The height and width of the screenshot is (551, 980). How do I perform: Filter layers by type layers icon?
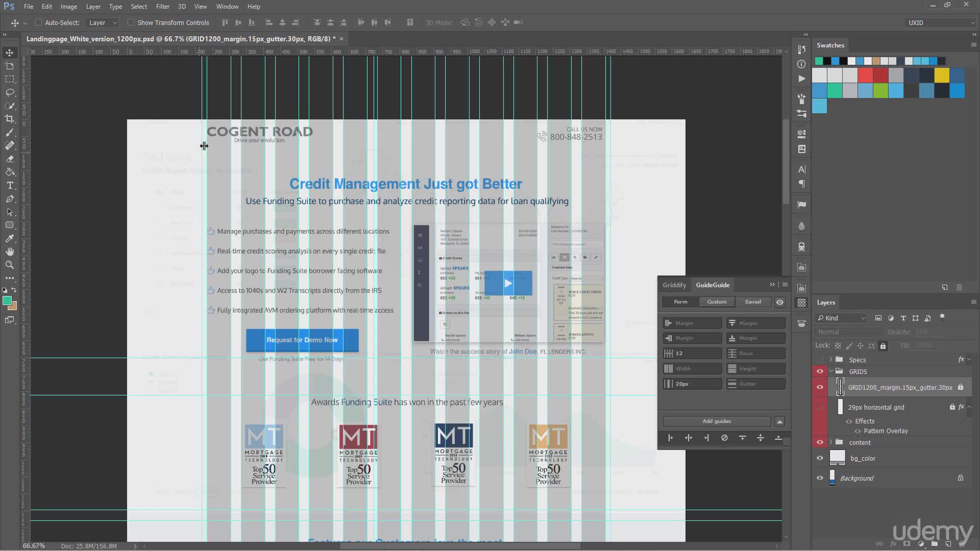(903, 318)
